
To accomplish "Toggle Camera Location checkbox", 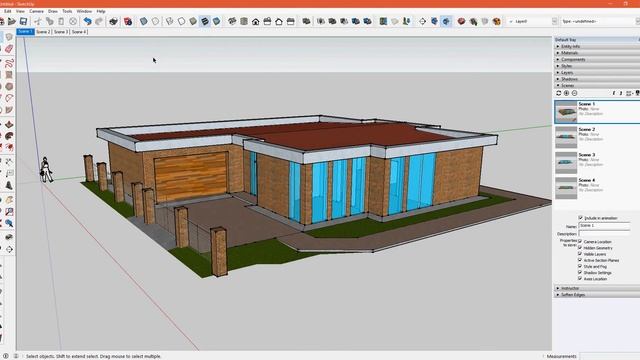I will (580, 242).
